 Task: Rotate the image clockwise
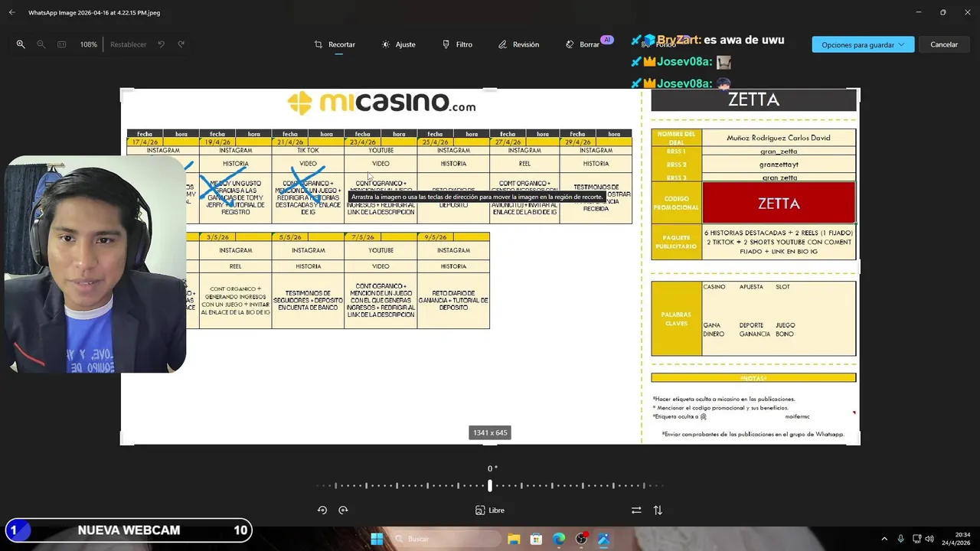pyautogui.click(x=343, y=510)
